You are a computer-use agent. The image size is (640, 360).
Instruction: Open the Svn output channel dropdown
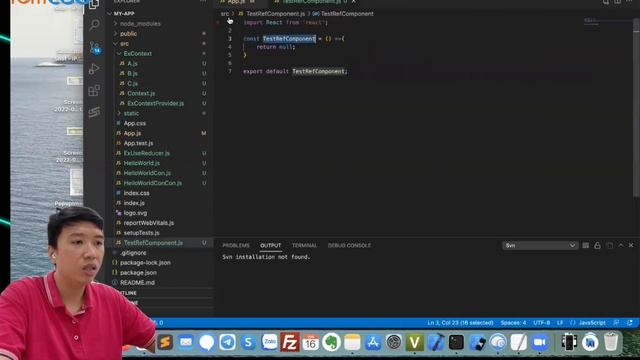[x=540, y=245]
